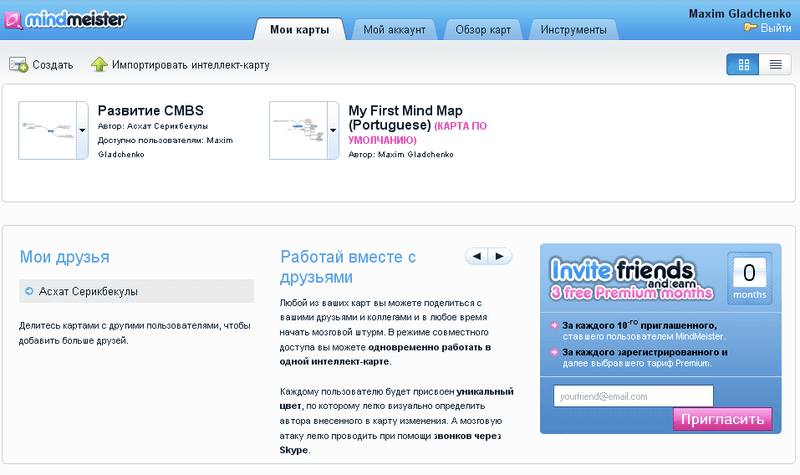Go to next tip with right arrow
The height and width of the screenshot is (475, 800).
click(500, 256)
